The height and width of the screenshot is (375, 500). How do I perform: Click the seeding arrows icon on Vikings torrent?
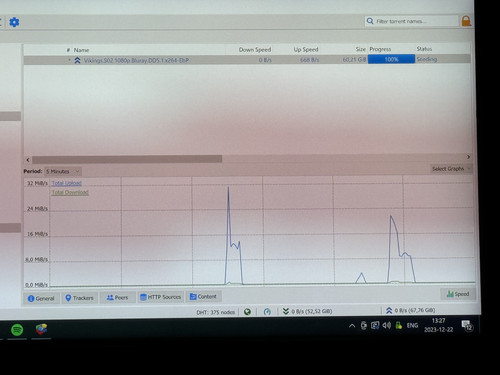pos(77,60)
